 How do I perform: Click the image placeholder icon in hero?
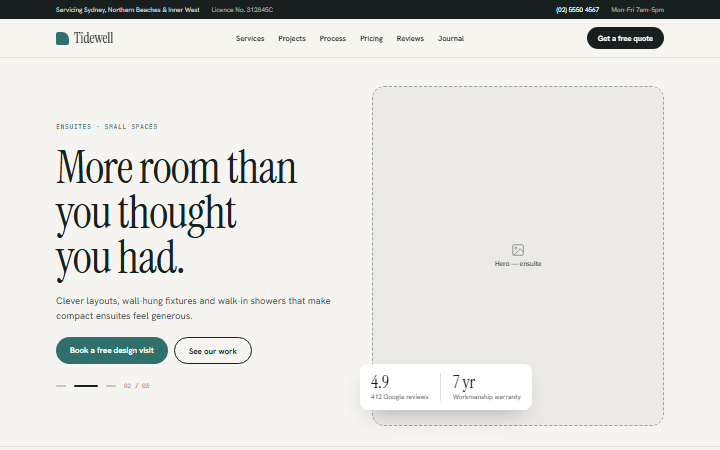(x=518, y=250)
